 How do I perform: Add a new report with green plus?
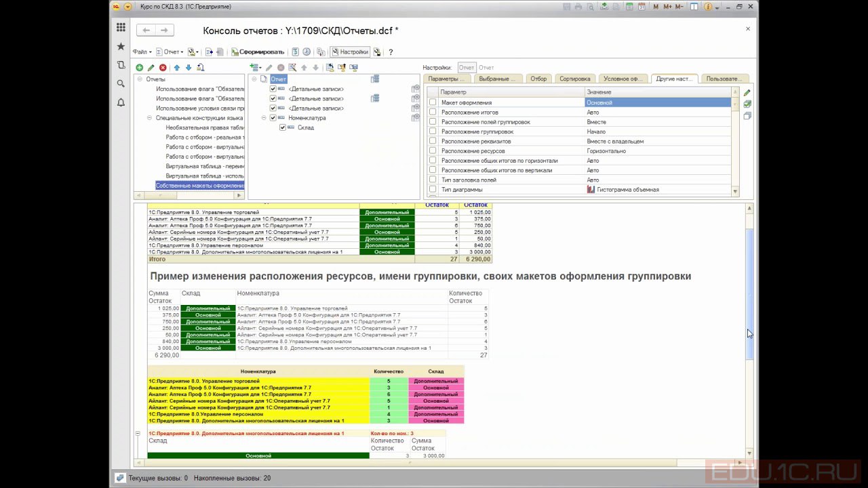139,68
